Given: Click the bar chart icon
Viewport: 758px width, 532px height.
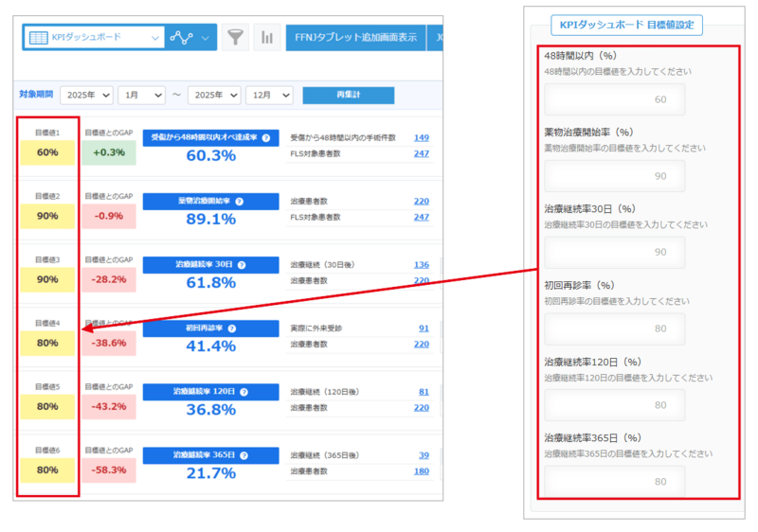Looking at the screenshot, I should [267, 37].
